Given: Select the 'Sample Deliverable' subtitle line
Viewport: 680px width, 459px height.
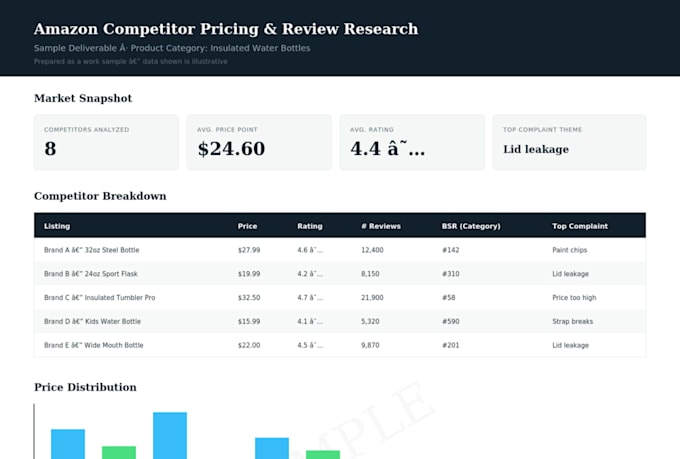Looking at the screenshot, I should click(172, 48).
